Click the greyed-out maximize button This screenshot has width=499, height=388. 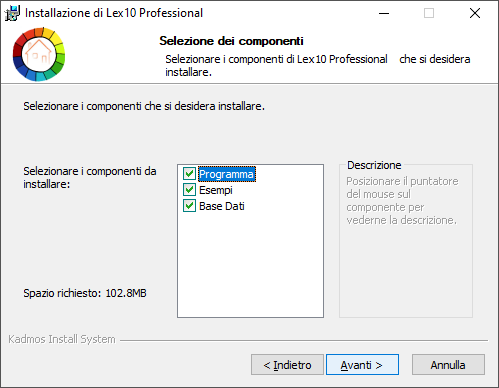tap(429, 13)
